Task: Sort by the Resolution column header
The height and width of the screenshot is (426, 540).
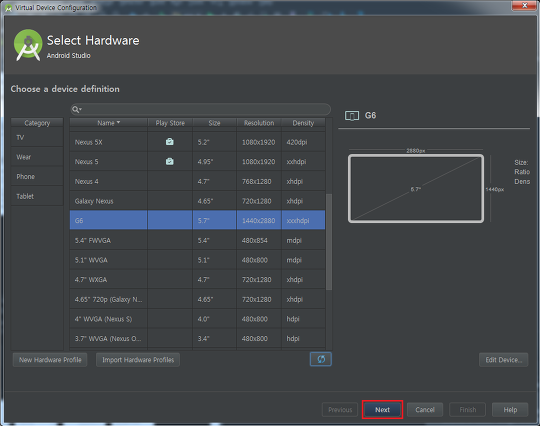Action: pos(259,123)
